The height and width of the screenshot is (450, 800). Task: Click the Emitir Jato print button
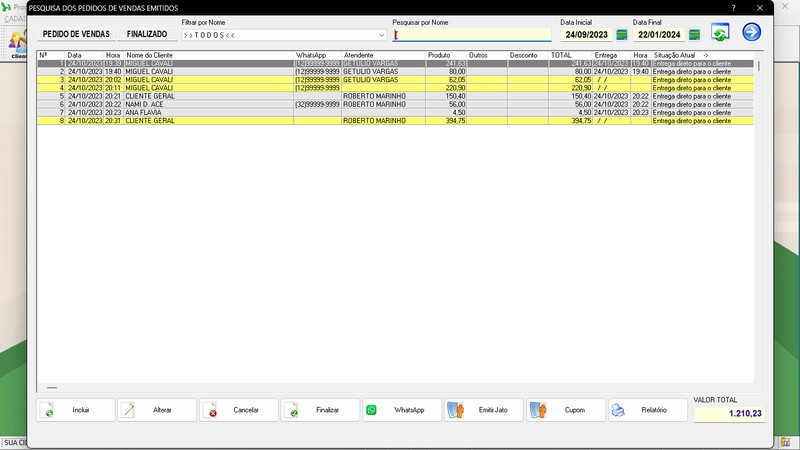click(x=484, y=410)
